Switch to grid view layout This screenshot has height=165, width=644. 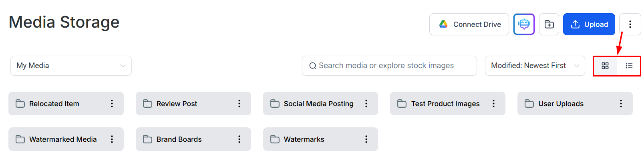coord(605,66)
